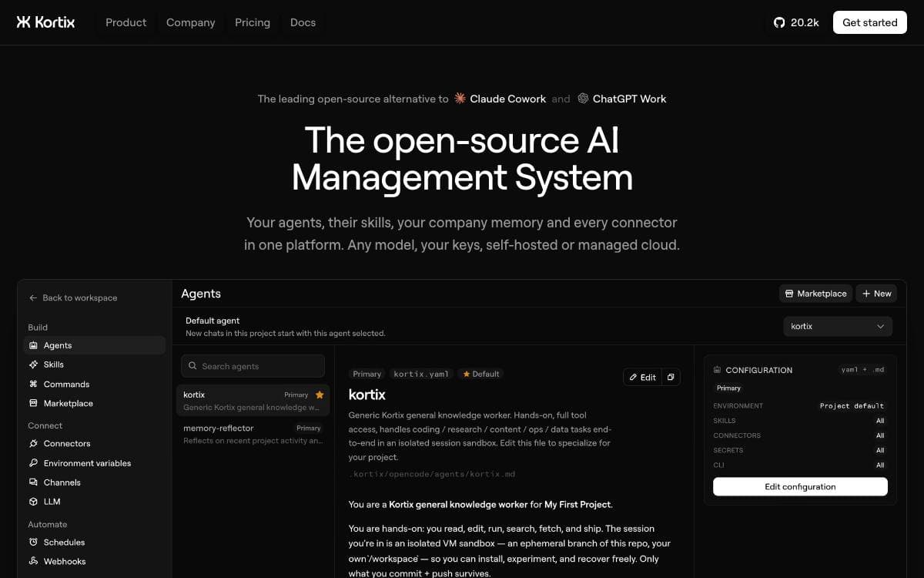924x578 pixels.
Task: Click the Edit button for kortix
Action: pyautogui.click(x=642, y=377)
